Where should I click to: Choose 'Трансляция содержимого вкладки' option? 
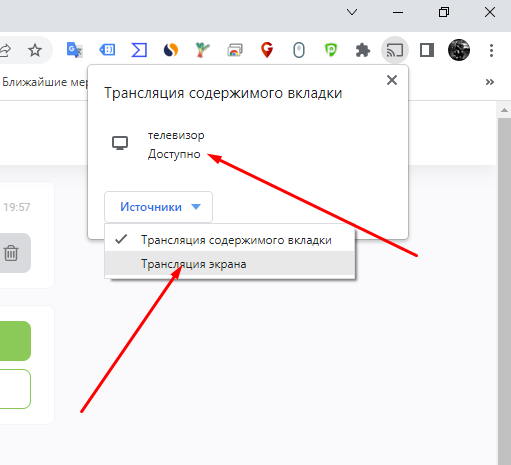[x=230, y=240]
